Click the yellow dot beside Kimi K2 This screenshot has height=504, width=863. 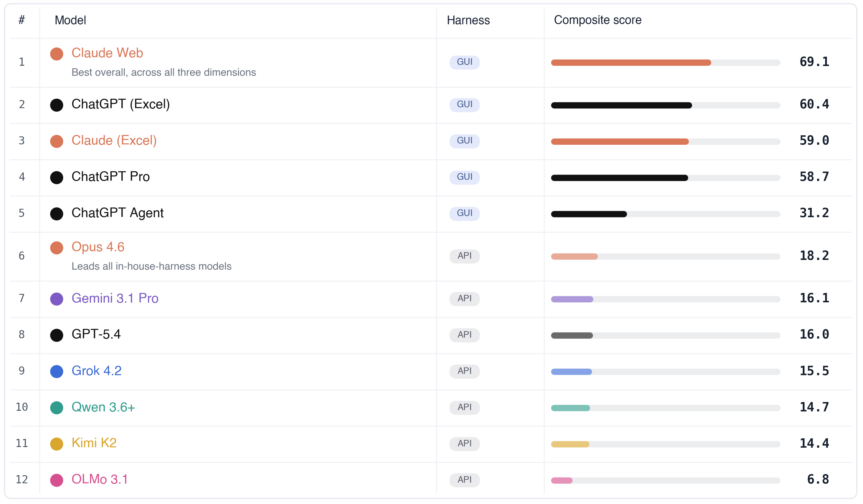[x=56, y=444]
